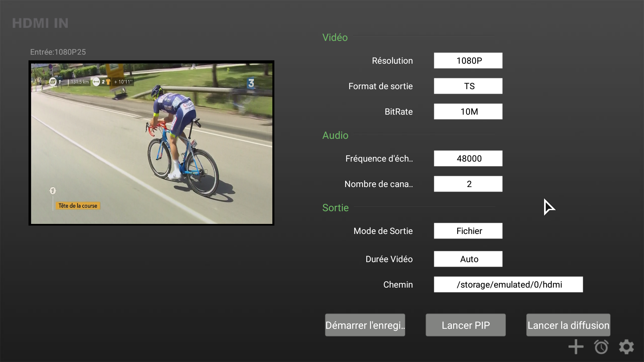Click the HDMI IN title
The width and height of the screenshot is (644, 362).
[x=40, y=23]
